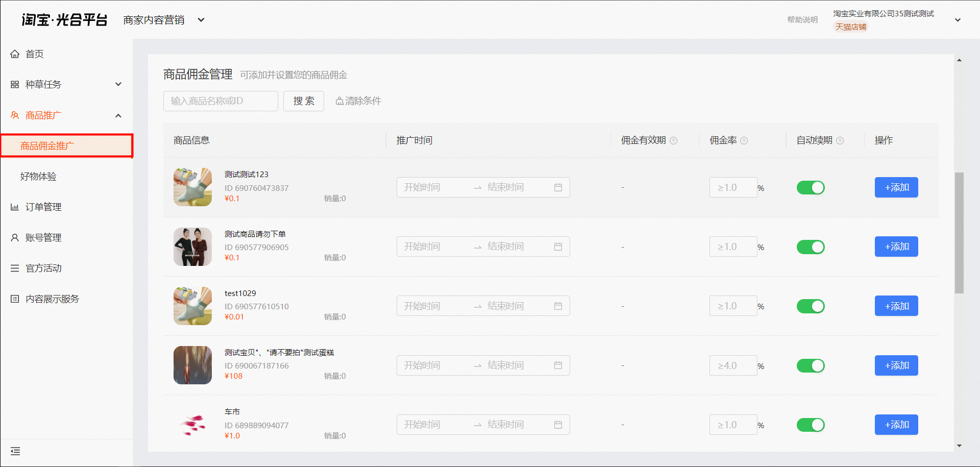Disable auto-renew toggle for 测试测试123

(811, 188)
